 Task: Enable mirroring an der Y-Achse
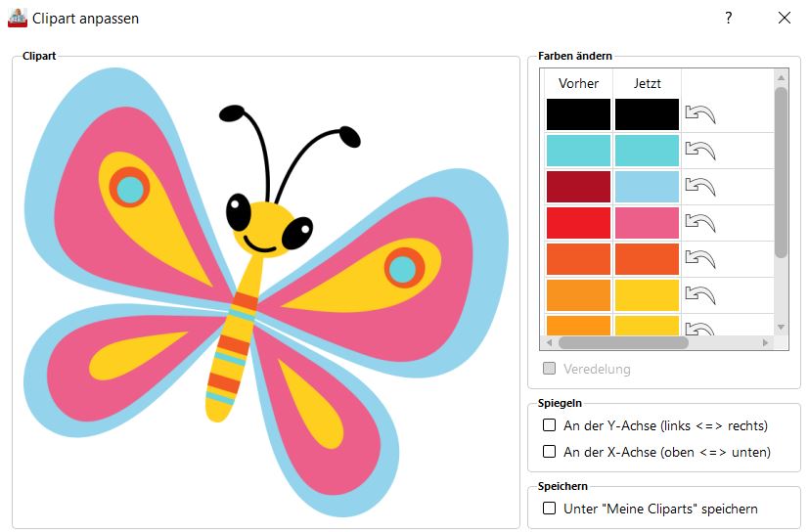tap(550, 425)
